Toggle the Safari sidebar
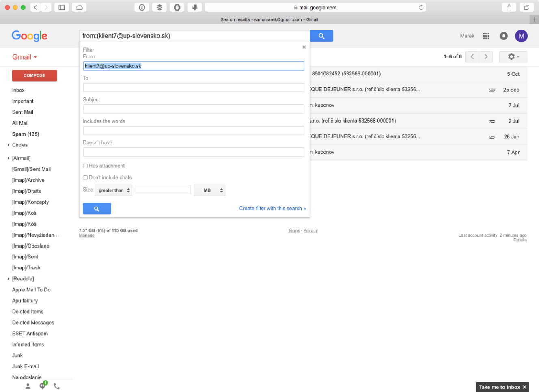This screenshot has height=392, width=539. [62, 7]
